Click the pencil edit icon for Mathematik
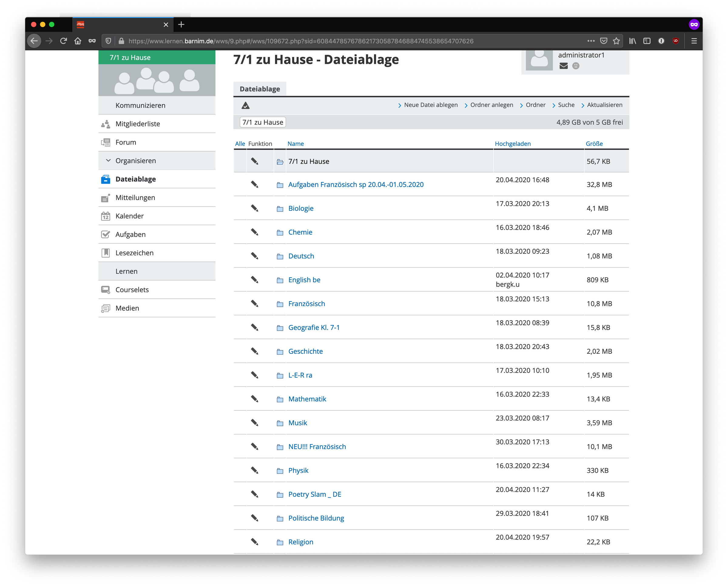 coord(254,399)
